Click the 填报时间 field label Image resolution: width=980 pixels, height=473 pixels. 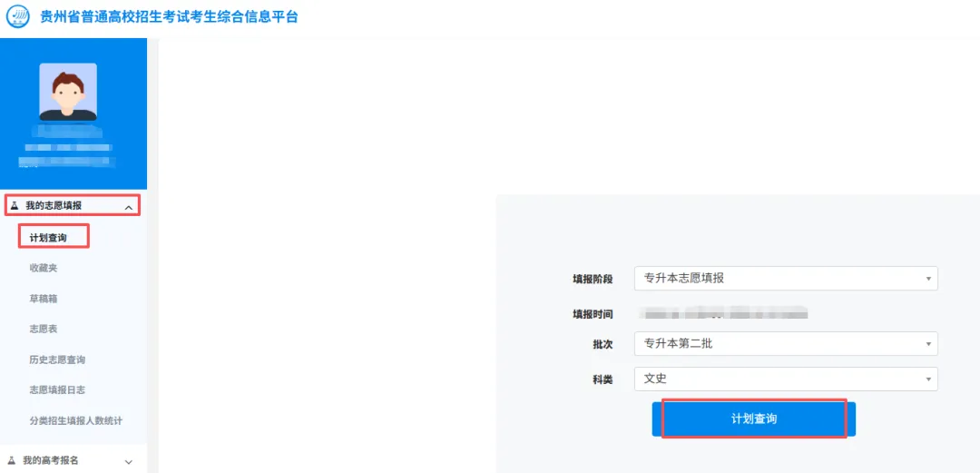click(593, 314)
